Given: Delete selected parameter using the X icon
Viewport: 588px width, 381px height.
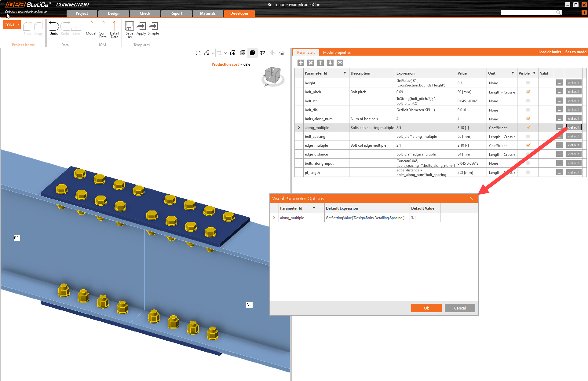Looking at the screenshot, I should tap(310, 62).
